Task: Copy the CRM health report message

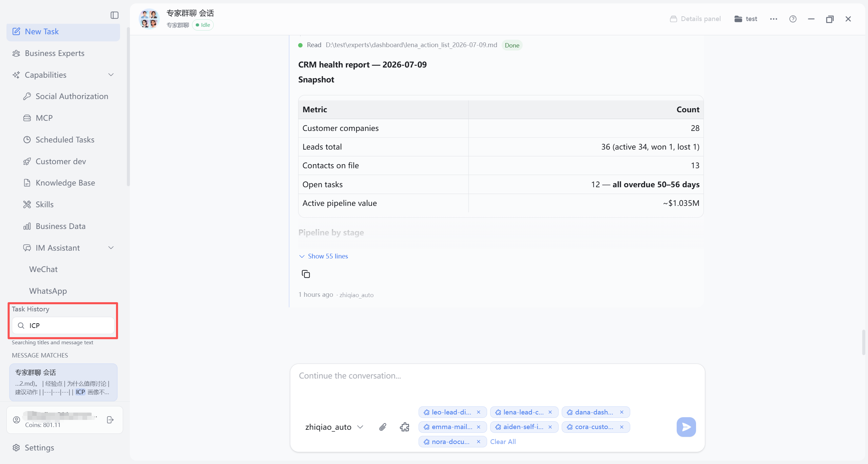Action: 306,274
